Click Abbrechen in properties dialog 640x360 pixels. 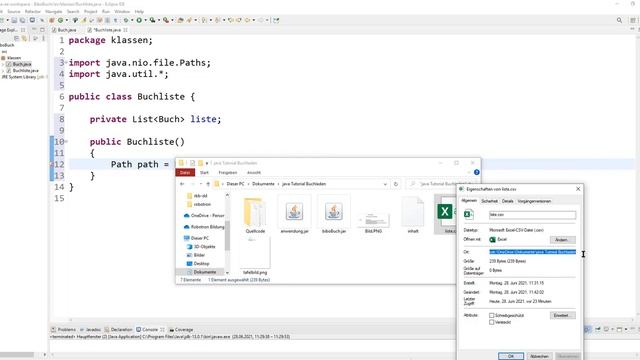tap(539, 356)
